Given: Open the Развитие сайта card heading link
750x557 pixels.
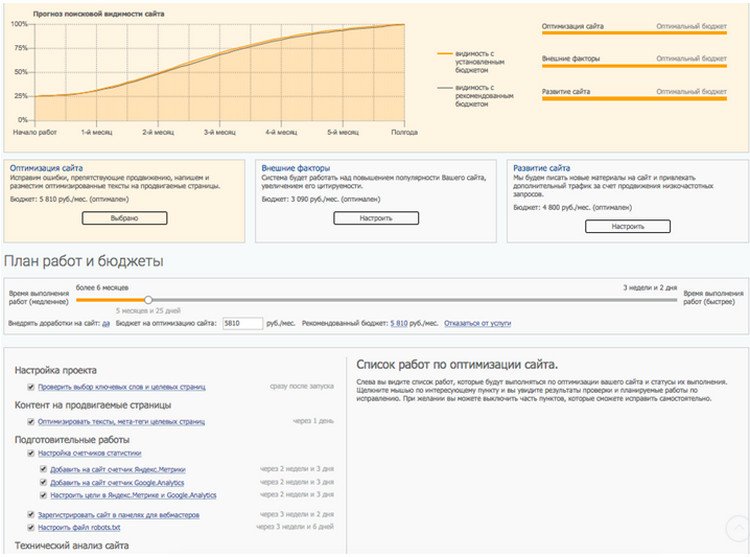Looking at the screenshot, I should pos(541,168).
